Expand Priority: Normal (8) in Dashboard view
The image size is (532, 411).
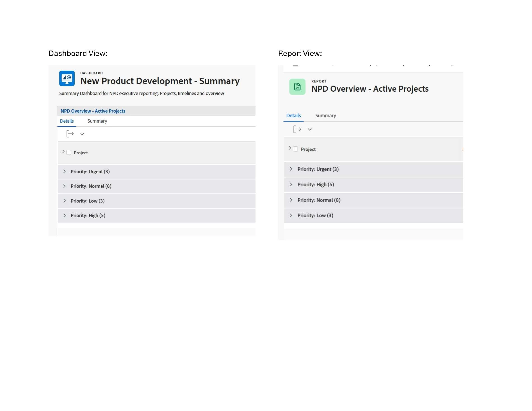pyautogui.click(x=65, y=186)
